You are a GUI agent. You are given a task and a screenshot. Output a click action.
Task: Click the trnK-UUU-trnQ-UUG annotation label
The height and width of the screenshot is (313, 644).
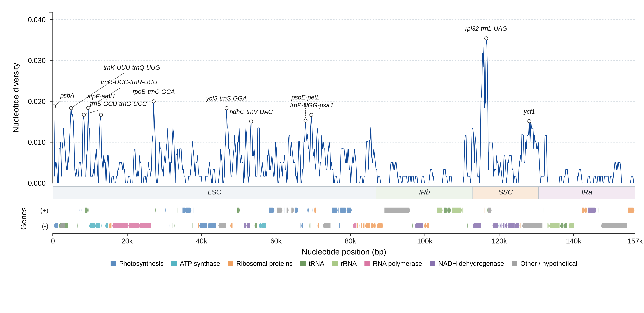[132, 68]
